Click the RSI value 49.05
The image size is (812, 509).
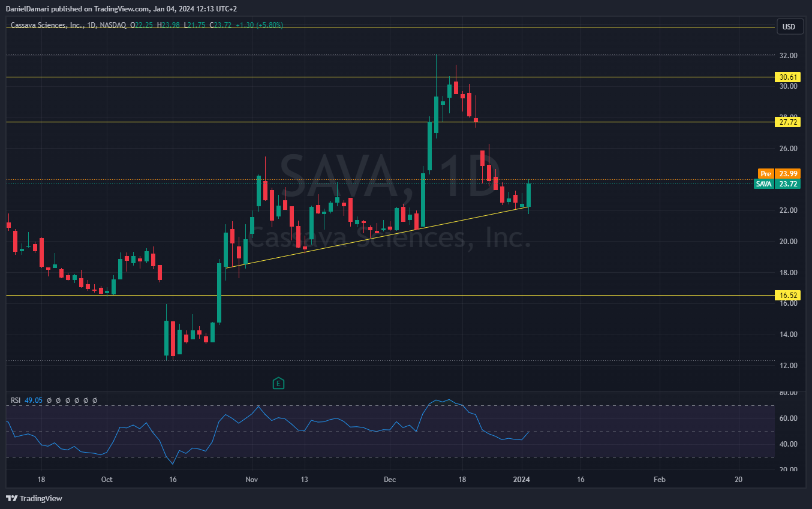tap(33, 400)
